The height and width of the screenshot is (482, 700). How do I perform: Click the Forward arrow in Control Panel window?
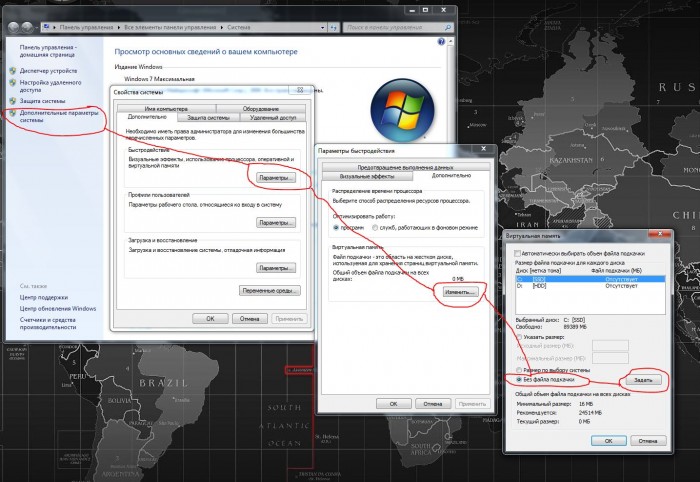point(27,27)
